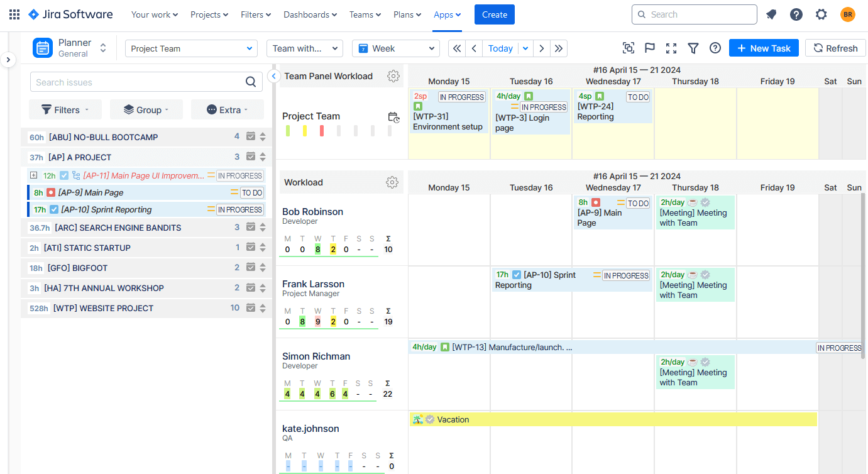
Task: Jump to previous period double arrow
Action: point(457,48)
